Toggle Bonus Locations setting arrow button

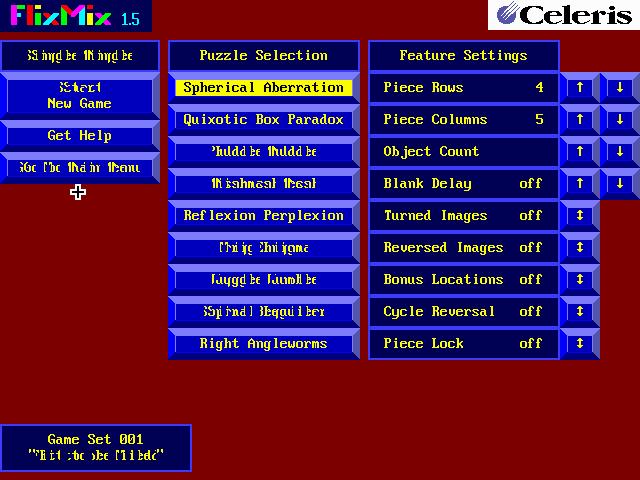pyautogui.click(x=580, y=279)
